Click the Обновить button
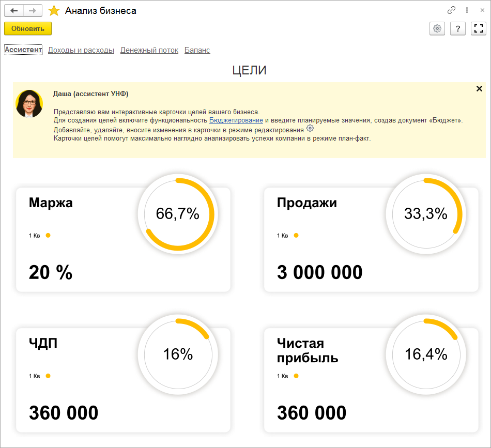This screenshot has width=491, height=448. (28, 29)
